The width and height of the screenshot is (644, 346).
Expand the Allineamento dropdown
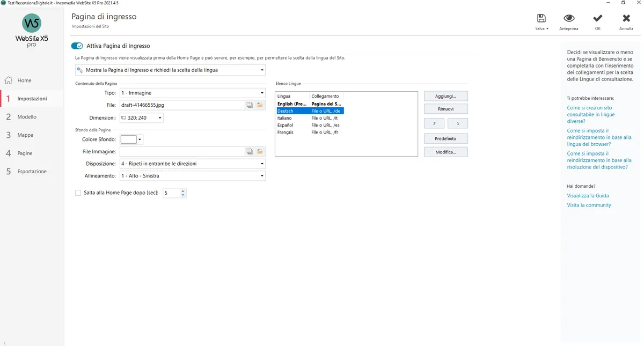tap(192, 176)
